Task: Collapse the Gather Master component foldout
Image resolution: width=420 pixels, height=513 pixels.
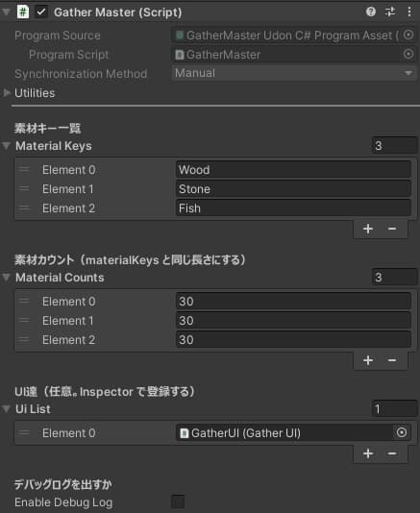Action: [x=6, y=12]
